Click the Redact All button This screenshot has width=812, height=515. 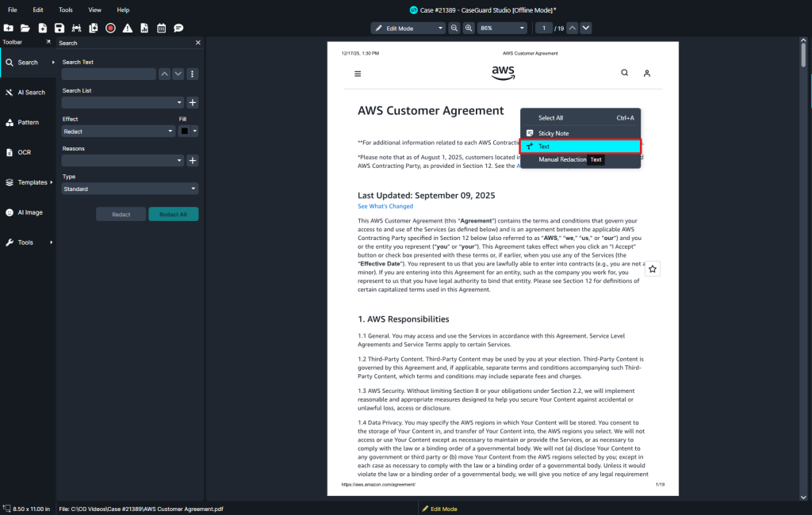(174, 215)
